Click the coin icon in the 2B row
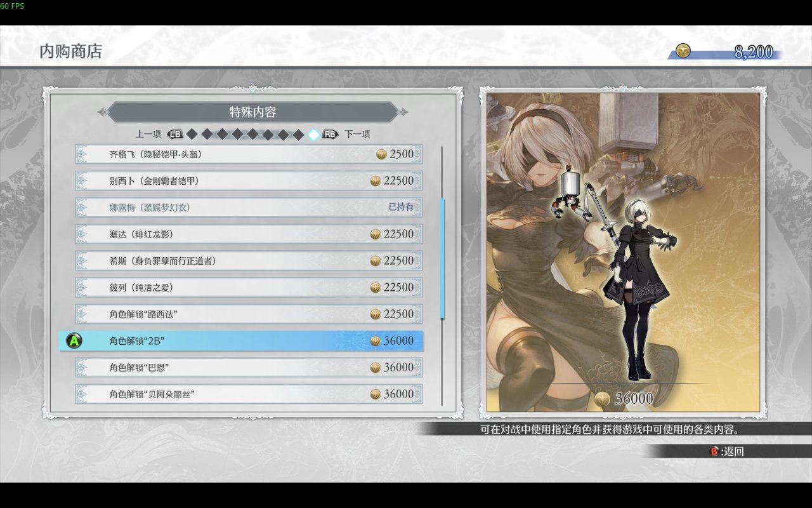812x508 pixels. pyautogui.click(x=376, y=341)
